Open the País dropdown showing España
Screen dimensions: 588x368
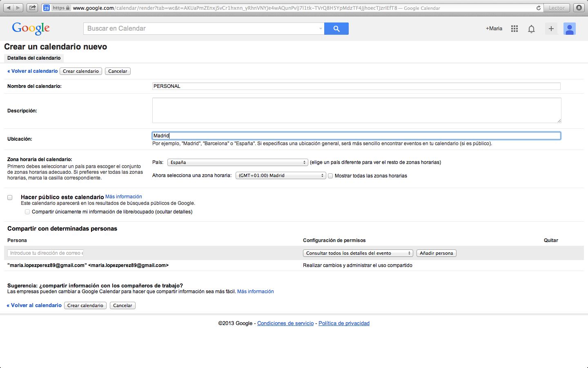click(x=238, y=162)
